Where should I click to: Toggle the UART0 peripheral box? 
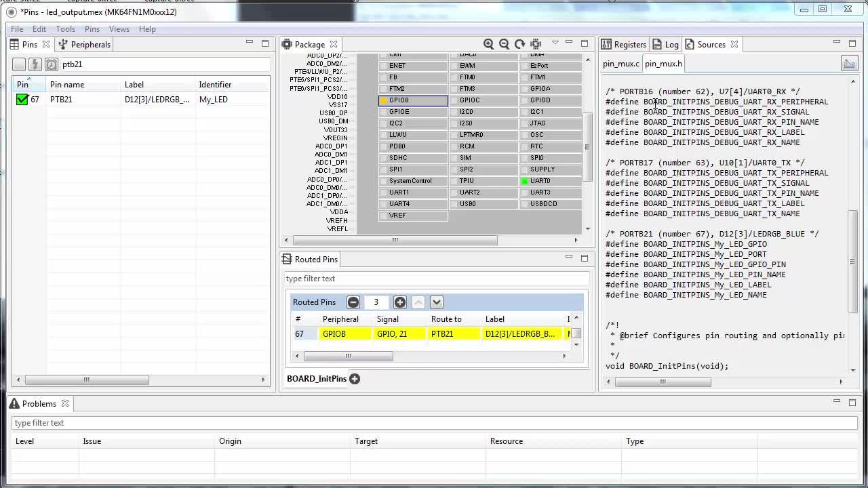[524, 181]
